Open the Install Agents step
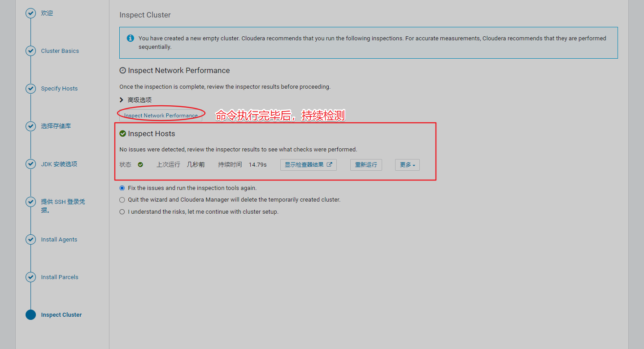The width and height of the screenshot is (644, 349). 59,240
